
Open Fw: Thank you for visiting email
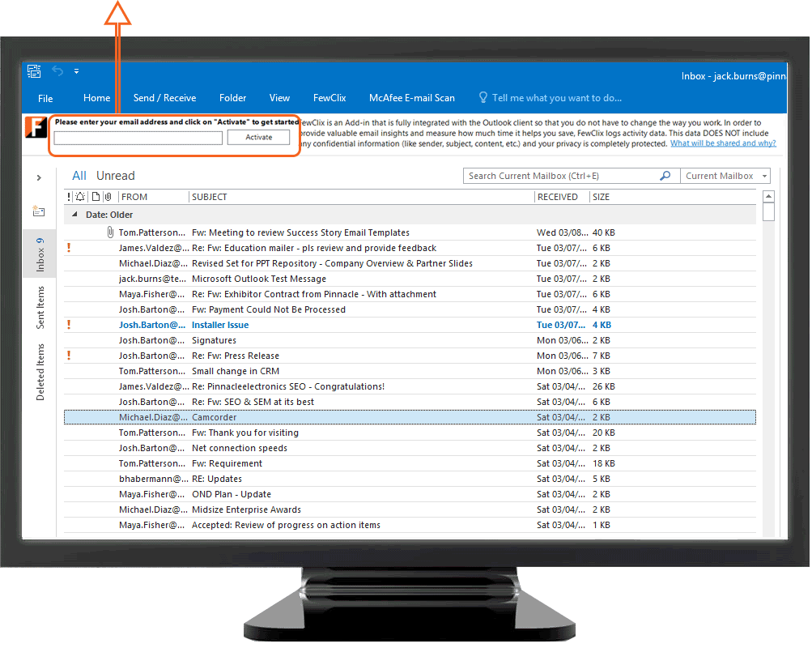click(410, 433)
